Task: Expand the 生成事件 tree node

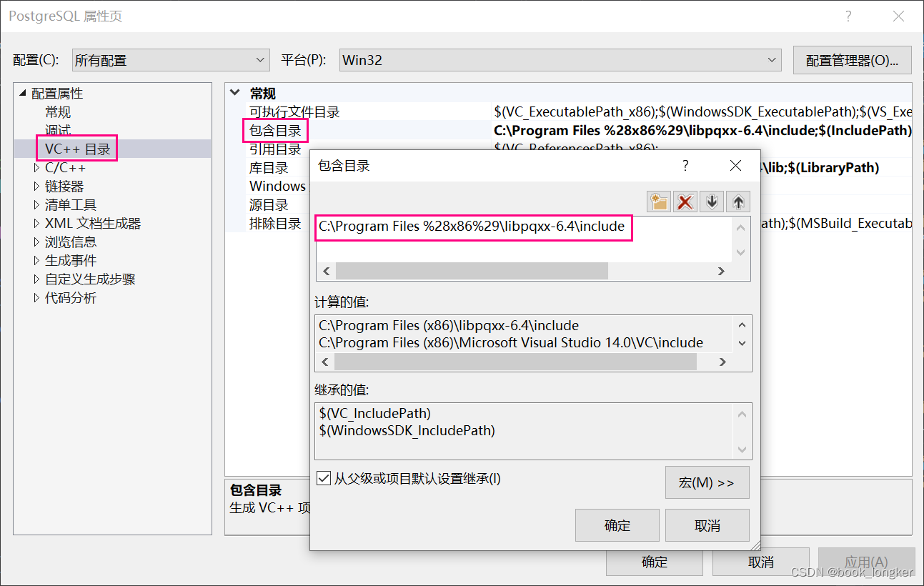Action: [37, 260]
